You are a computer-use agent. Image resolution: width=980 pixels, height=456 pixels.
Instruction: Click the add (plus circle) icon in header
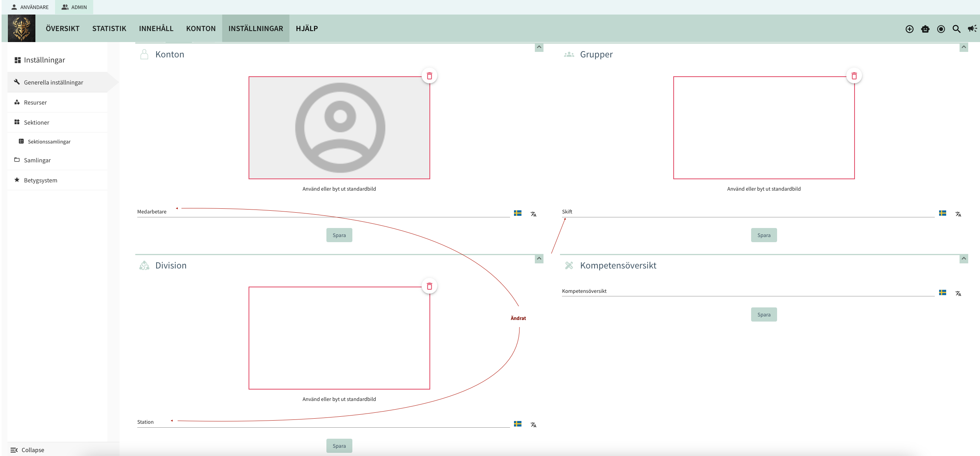click(909, 29)
